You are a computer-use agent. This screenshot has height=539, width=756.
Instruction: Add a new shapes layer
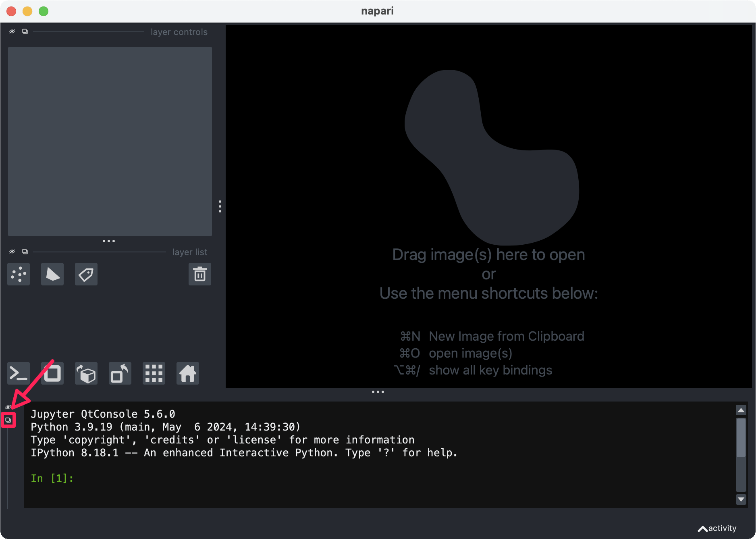(52, 275)
